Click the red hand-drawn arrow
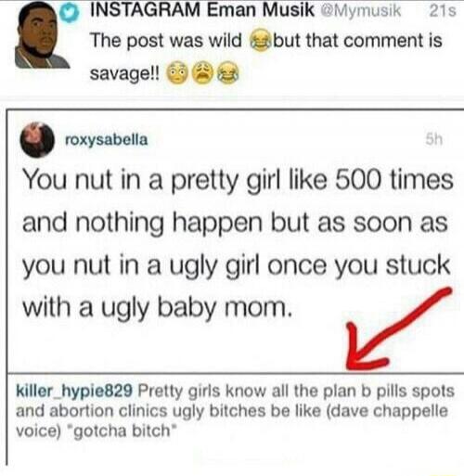Screen dimensions: 464x476 tap(397, 328)
